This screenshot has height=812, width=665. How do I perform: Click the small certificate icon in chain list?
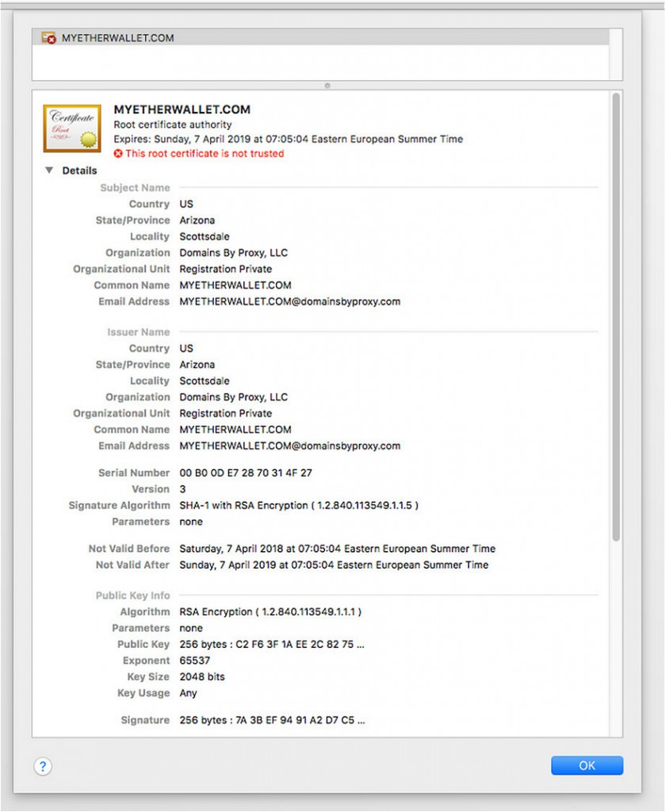tap(49, 37)
